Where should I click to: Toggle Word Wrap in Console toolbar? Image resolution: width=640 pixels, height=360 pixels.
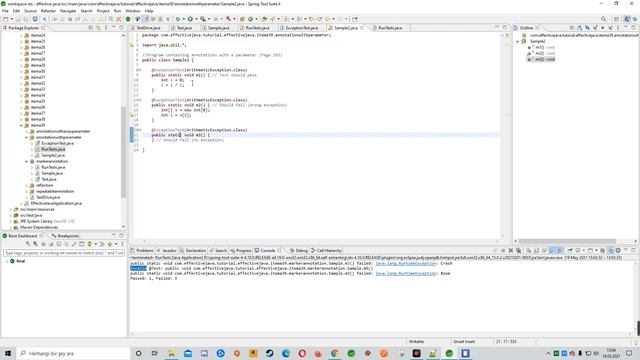click(x=544, y=251)
